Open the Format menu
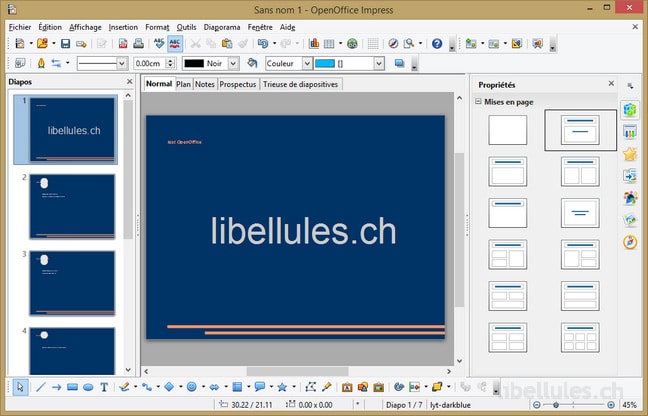The image size is (648, 416). pyautogui.click(x=157, y=27)
